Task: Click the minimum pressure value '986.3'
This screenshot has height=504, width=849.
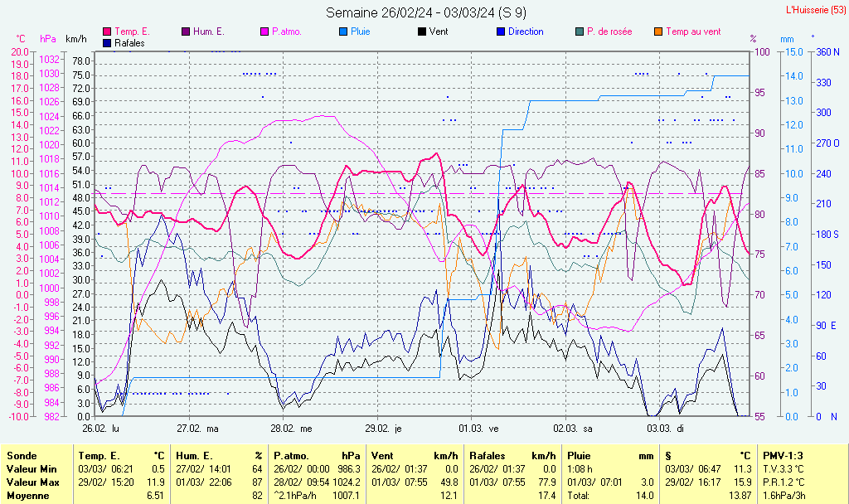Action: (349, 469)
